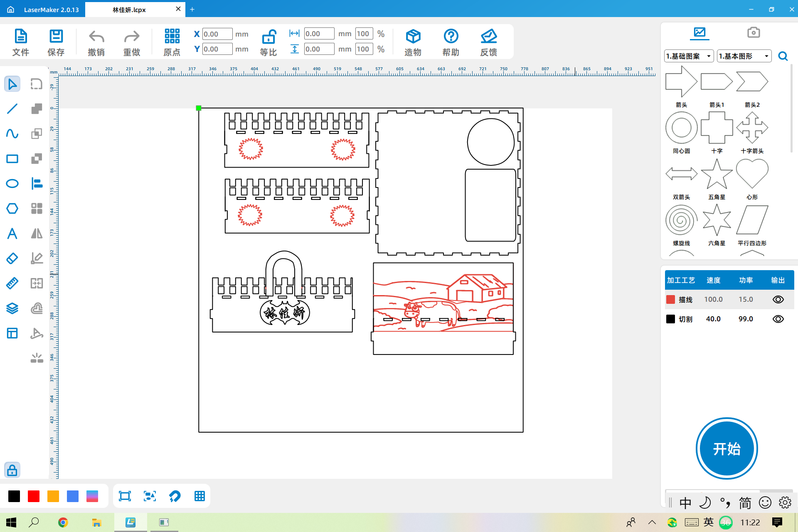Click 帮助 help menu item
This screenshot has width=798, height=532.
pyautogui.click(x=450, y=42)
